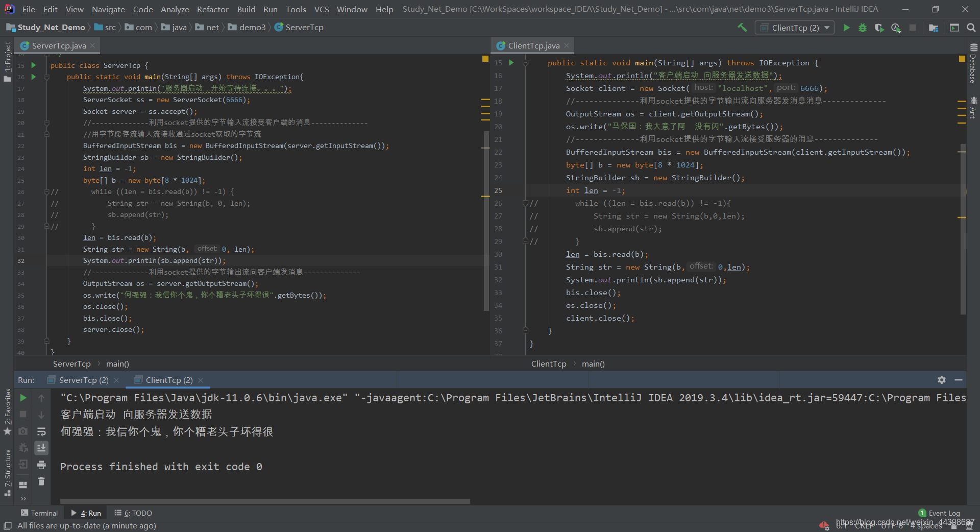Screen dimensions: 980x532
Task: Open the Favorites tool window
Action: point(7,412)
